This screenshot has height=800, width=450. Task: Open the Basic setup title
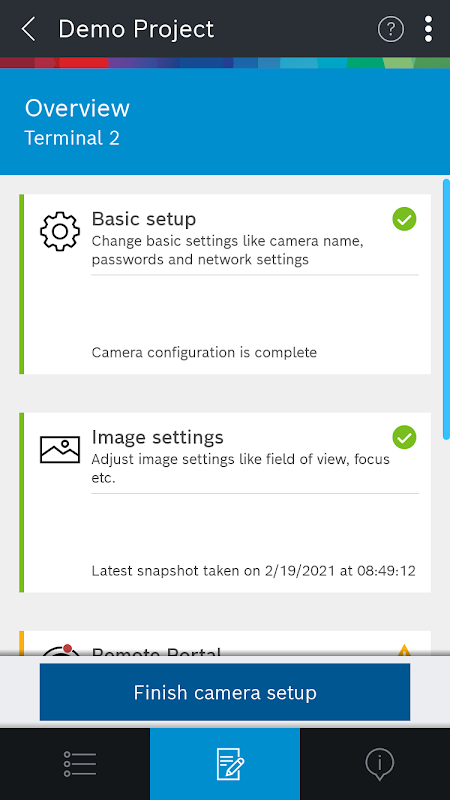pos(144,219)
